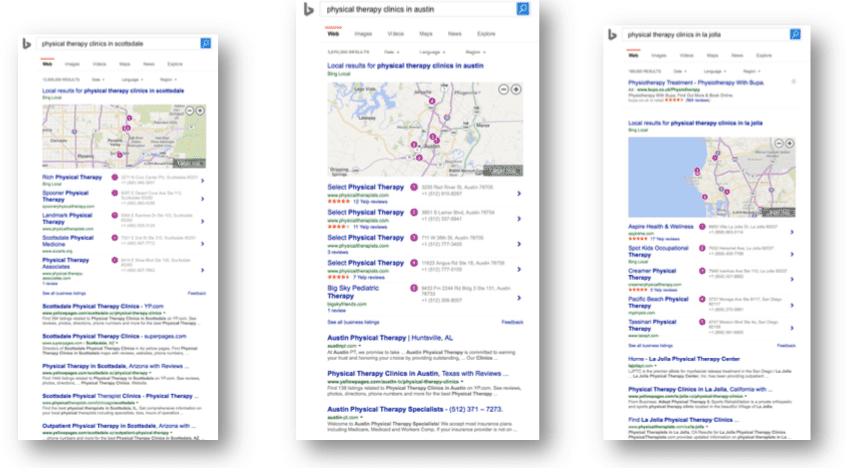Switch to the Images tab in the Austin panel
The height and width of the screenshot is (468, 846).
tap(363, 34)
